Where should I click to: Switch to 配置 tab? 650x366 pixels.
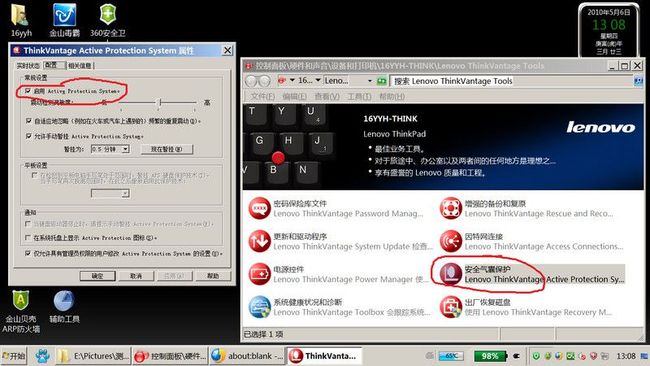click(54, 65)
